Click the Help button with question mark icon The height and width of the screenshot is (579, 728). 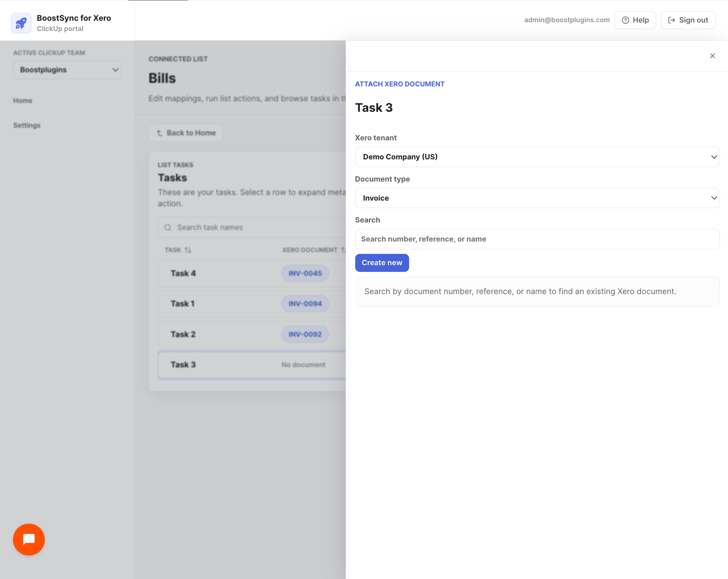(x=635, y=20)
